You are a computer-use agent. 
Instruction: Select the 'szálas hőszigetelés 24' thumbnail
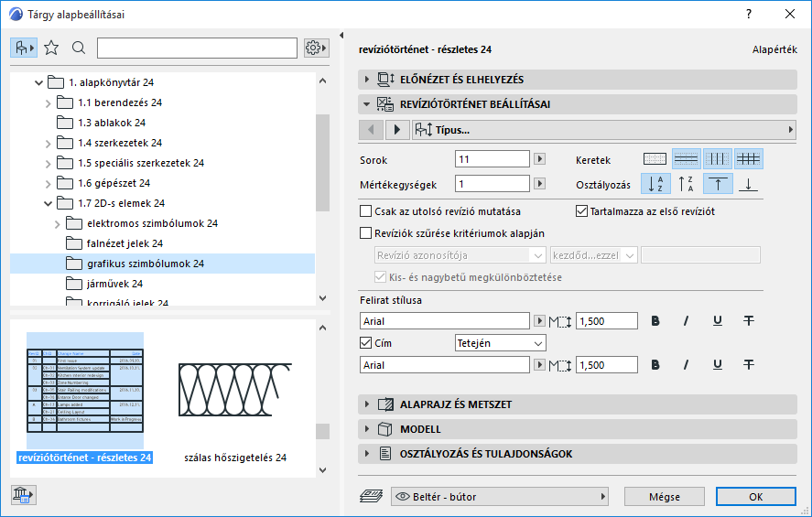(236, 393)
